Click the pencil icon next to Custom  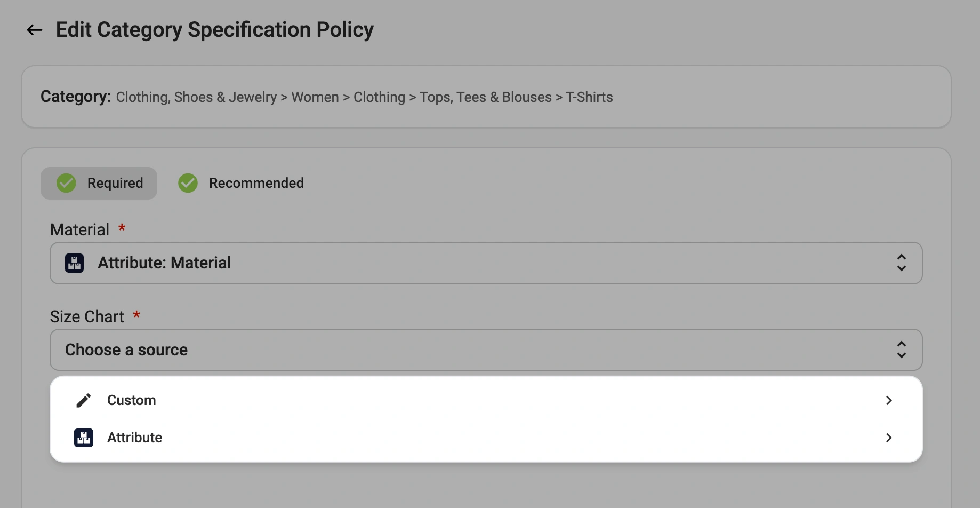click(84, 400)
